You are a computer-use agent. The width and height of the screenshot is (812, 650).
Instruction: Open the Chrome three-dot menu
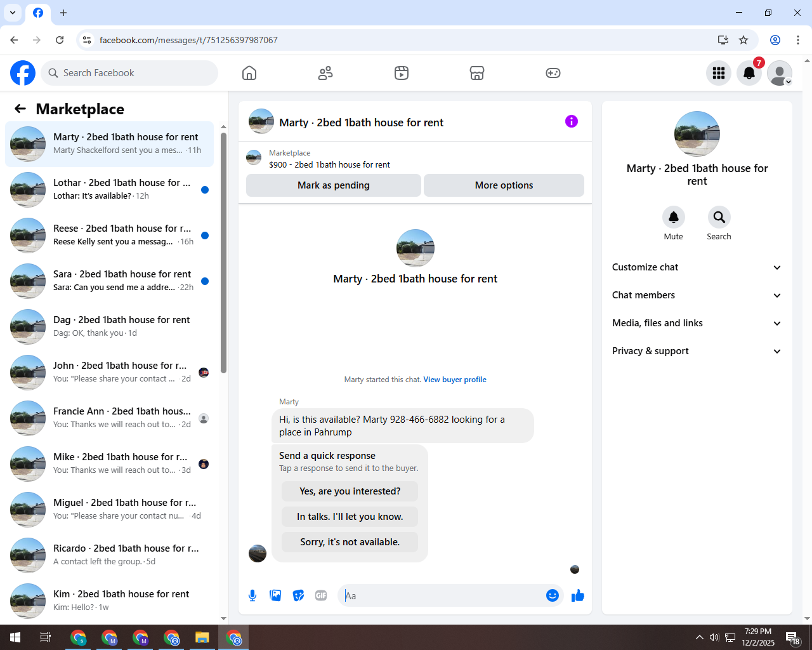(x=798, y=40)
